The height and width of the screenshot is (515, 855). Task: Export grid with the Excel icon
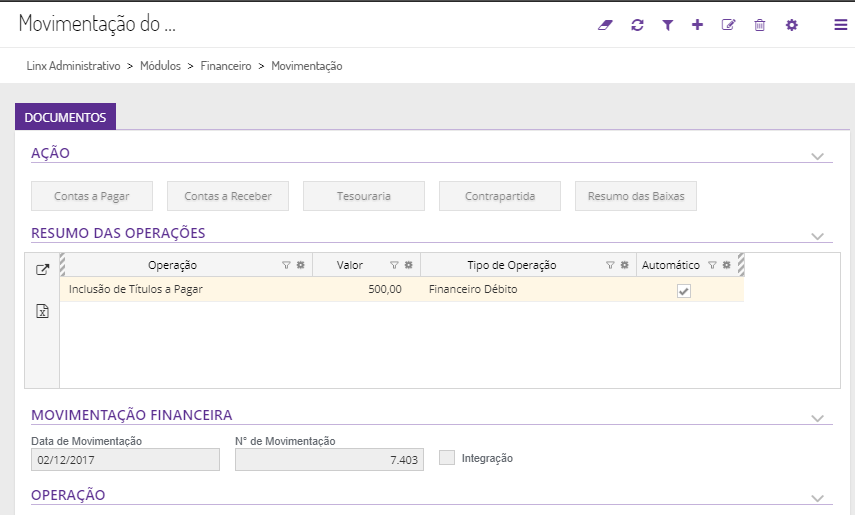43,311
